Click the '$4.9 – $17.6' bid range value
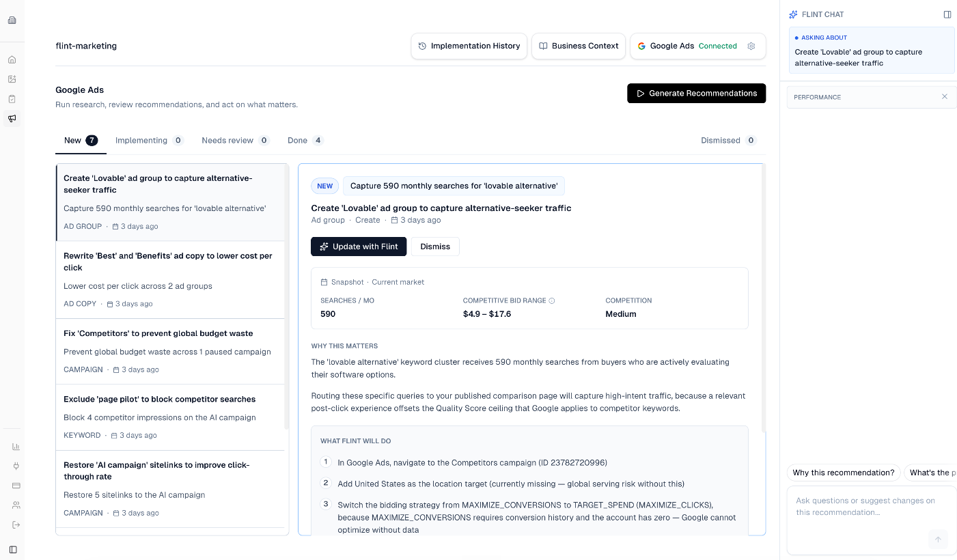 (487, 314)
